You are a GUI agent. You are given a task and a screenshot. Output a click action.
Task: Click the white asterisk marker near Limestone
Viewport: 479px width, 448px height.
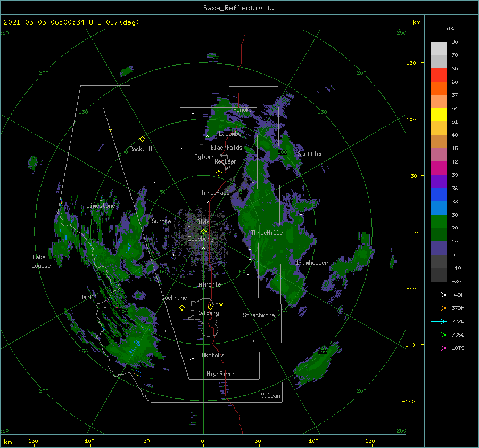pyautogui.click(x=101, y=201)
